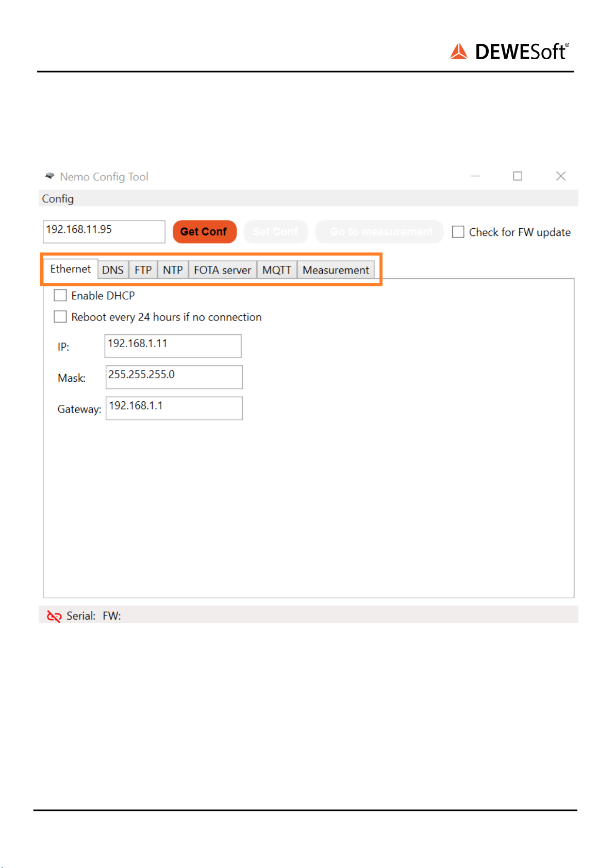The height and width of the screenshot is (868, 615).
Task: Click the broken link connection status icon
Action: coord(54,616)
